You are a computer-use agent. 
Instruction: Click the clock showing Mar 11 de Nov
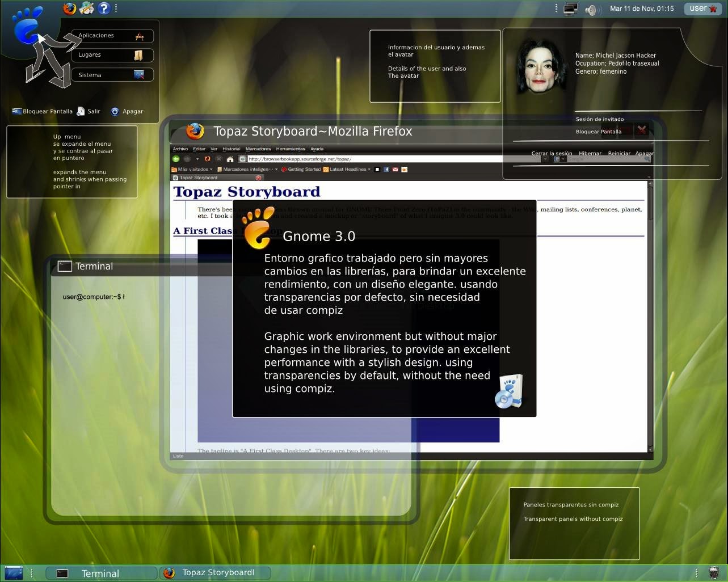pyautogui.click(x=642, y=9)
